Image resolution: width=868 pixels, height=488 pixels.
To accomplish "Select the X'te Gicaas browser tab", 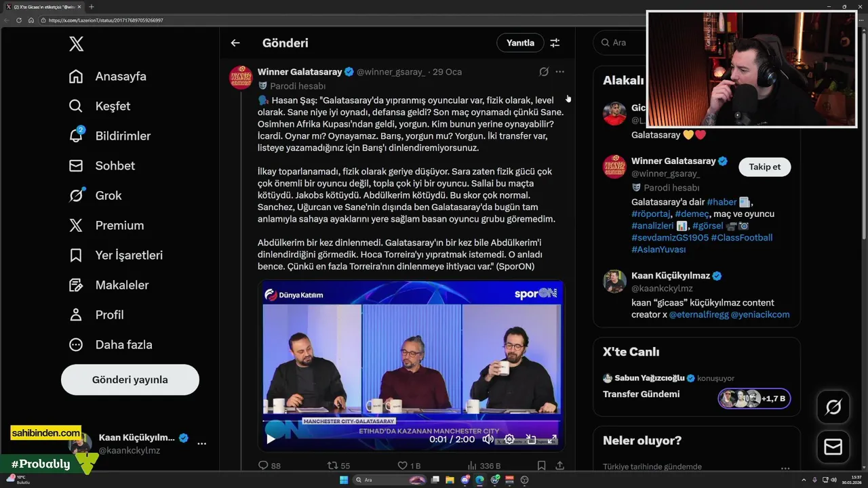I will pyautogui.click(x=43, y=7).
